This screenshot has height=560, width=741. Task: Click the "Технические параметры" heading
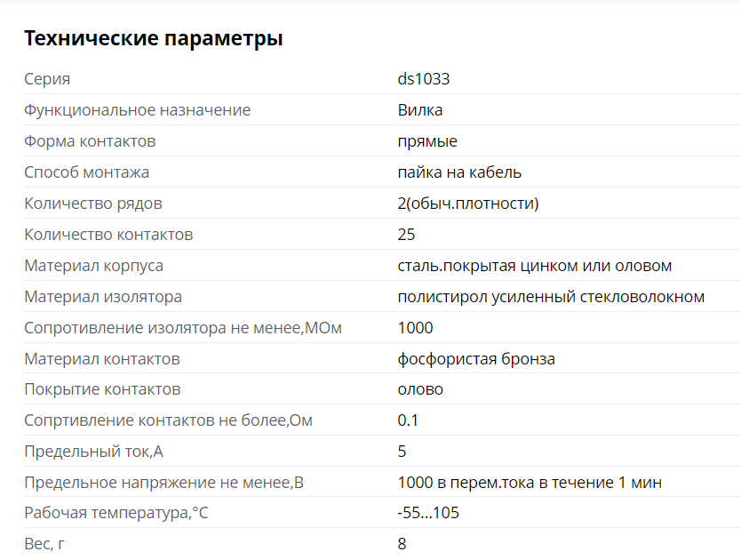(x=154, y=38)
